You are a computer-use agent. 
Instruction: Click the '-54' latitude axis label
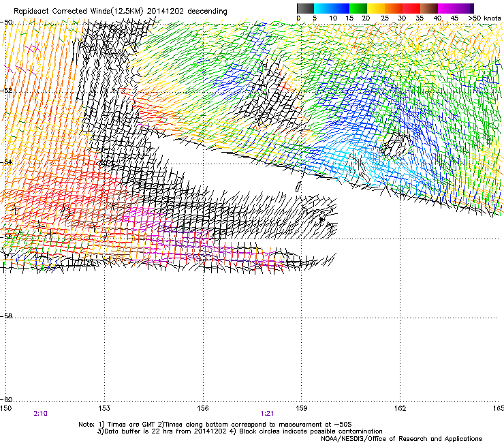coord(6,162)
